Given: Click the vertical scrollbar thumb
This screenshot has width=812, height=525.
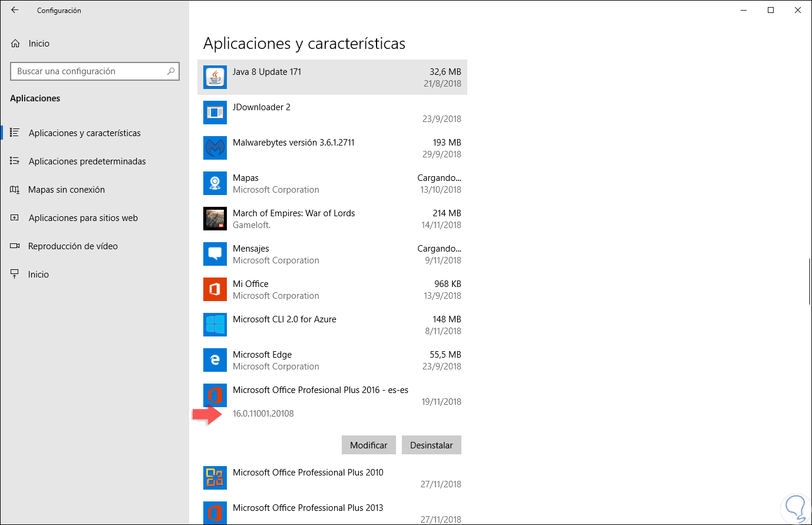Looking at the screenshot, I should coord(810,282).
